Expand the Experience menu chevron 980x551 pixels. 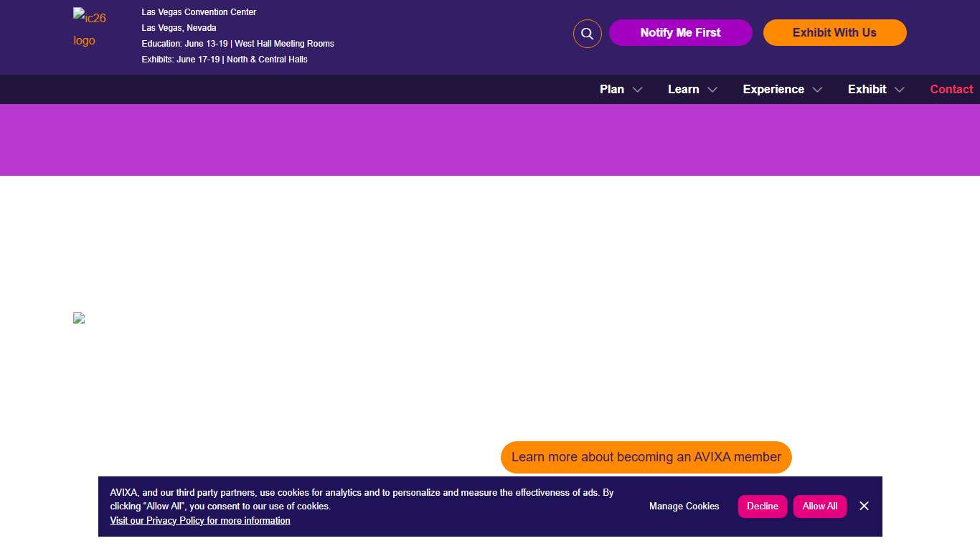click(x=817, y=90)
